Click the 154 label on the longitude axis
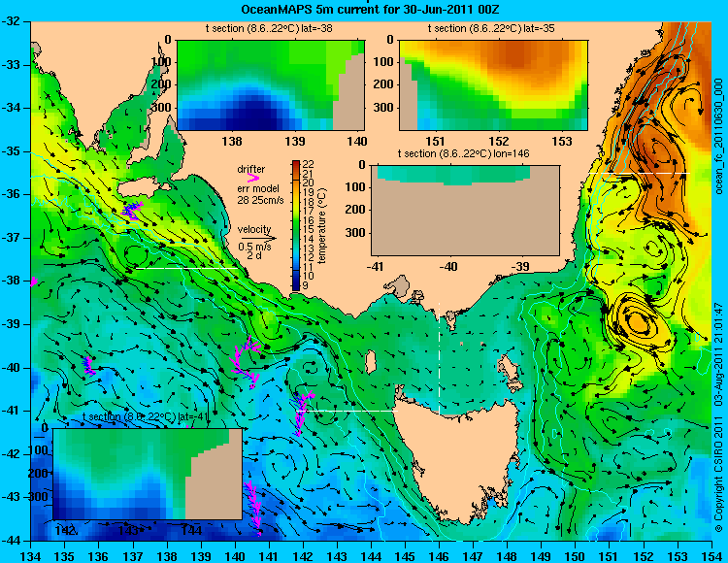This screenshot has height=563, width=728. [x=711, y=556]
